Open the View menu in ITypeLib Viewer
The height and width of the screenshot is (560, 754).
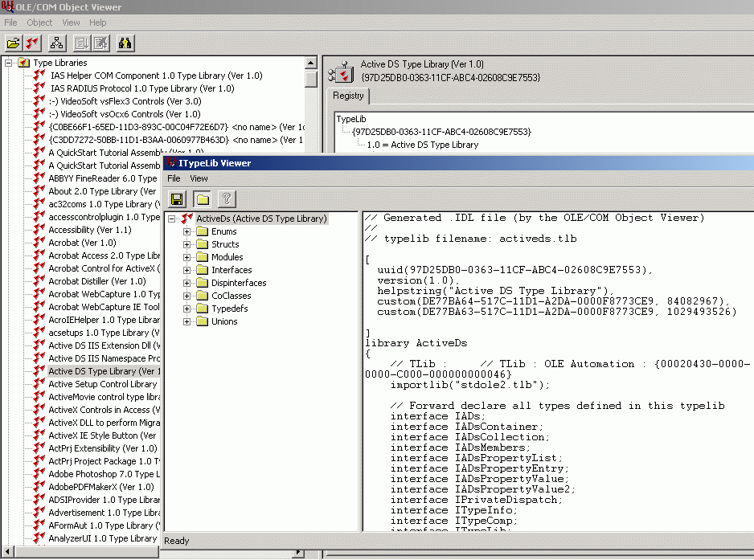pos(199,178)
